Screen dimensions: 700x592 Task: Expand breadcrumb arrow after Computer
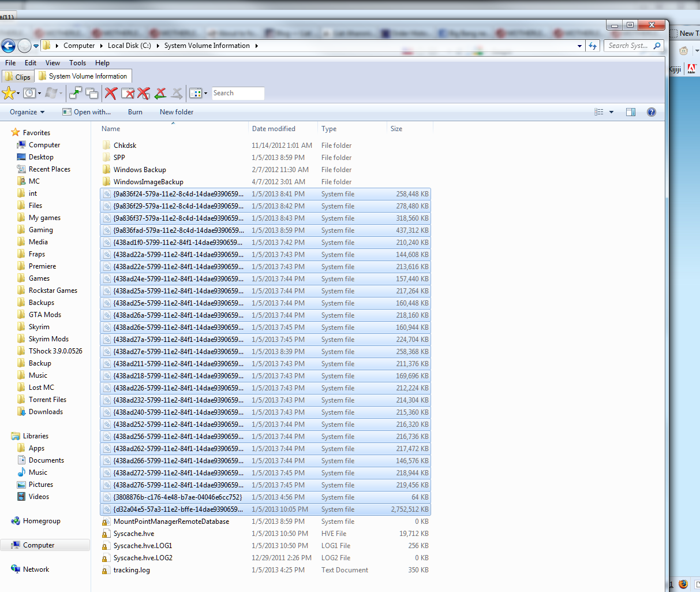[101, 46]
